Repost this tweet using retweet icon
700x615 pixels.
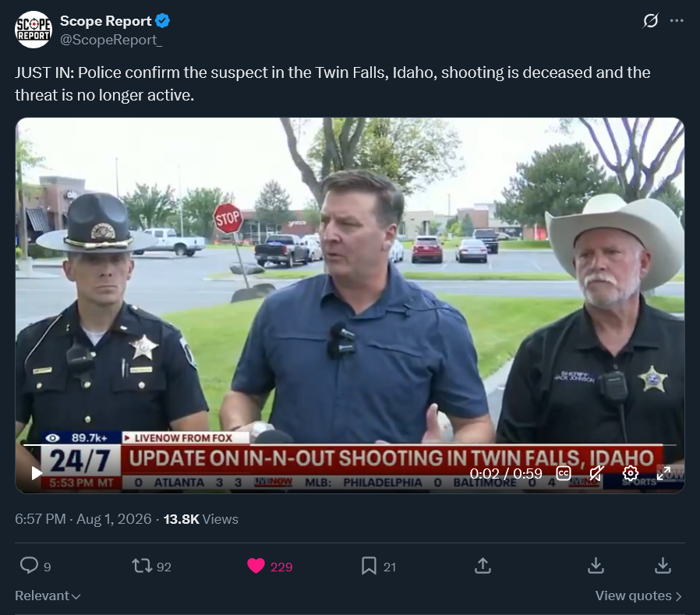(x=142, y=566)
